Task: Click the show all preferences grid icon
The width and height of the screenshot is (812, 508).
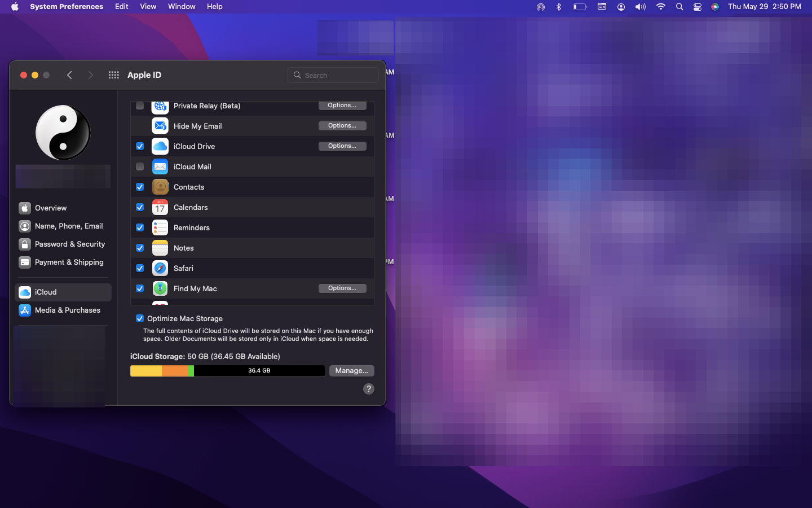Action: 113,75
